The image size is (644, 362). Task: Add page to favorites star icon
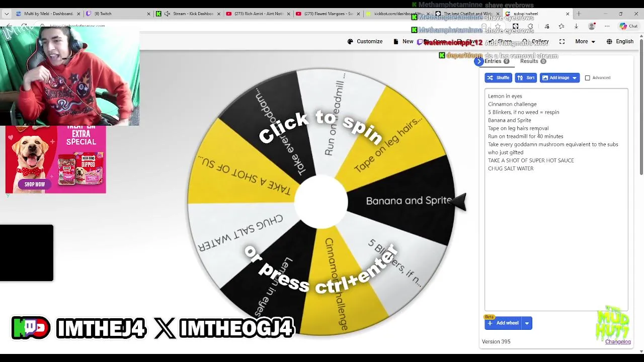point(498,26)
